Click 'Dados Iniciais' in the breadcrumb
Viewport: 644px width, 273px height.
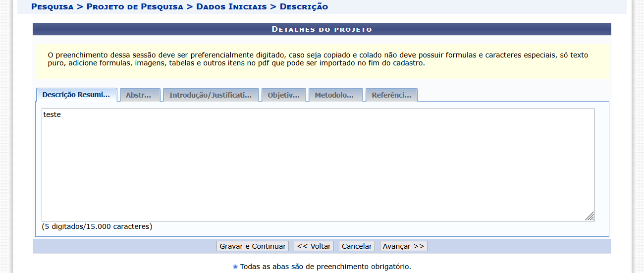[231, 6]
